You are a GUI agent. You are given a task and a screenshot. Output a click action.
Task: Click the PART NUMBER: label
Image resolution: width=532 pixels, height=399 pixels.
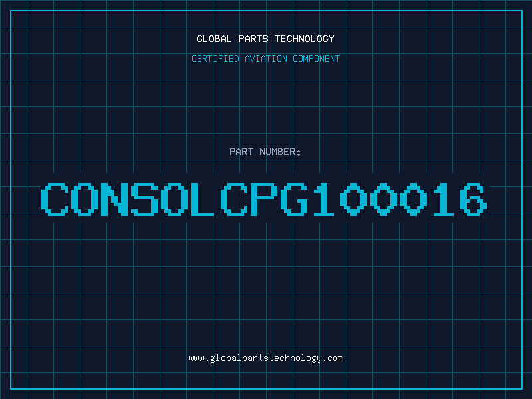265,152
